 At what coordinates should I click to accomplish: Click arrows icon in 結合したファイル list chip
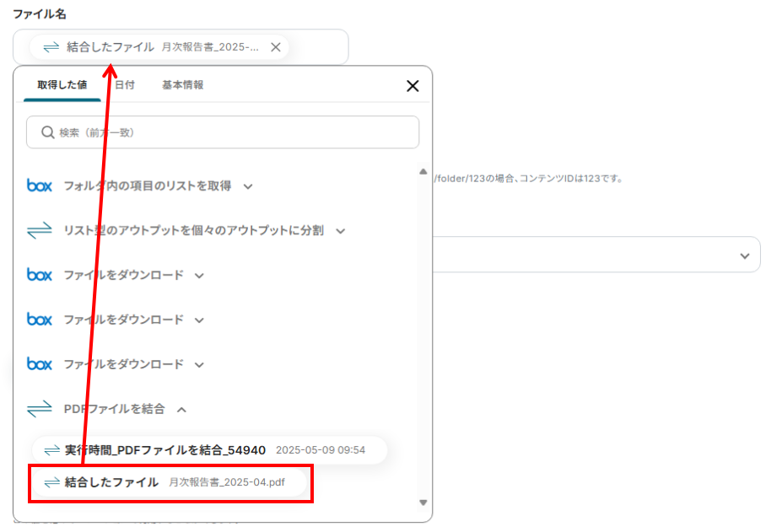click(x=52, y=482)
